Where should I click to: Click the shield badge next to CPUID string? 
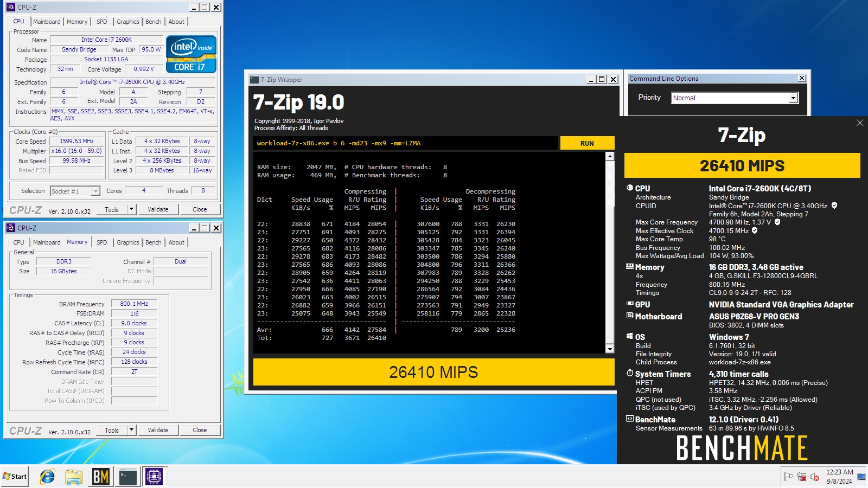coord(834,206)
